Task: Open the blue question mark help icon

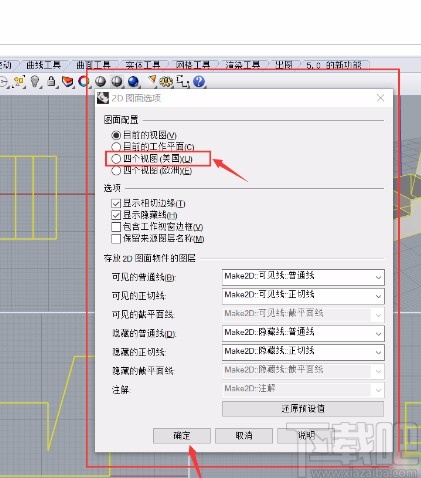Action: click(x=199, y=81)
